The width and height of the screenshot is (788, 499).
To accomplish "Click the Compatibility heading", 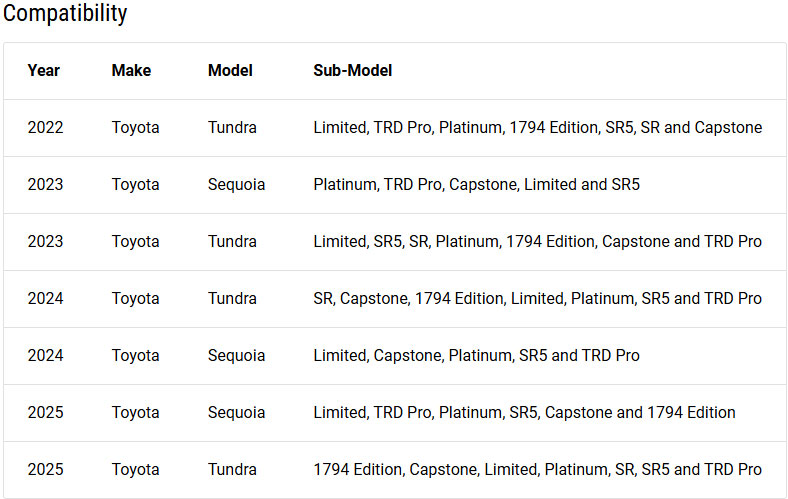I will [x=65, y=14].
